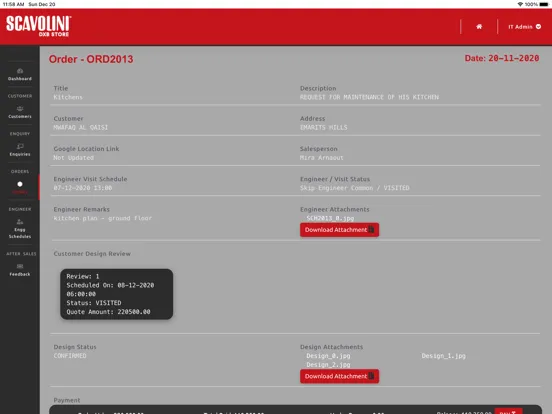
Task: Select the Orders sidebar item
Action: click(x=20, y=188)
